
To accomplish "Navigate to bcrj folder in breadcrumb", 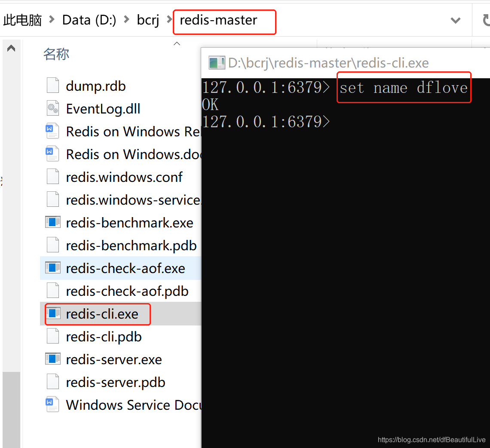I will click(x=148, y=20).
